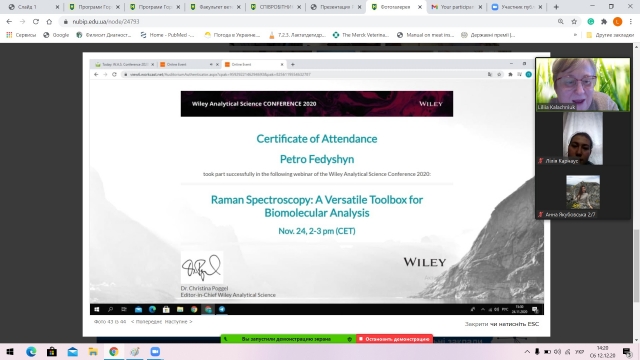Open the Погода в Украине bookmark
640x360 pixels.
(x=232, y=35)
